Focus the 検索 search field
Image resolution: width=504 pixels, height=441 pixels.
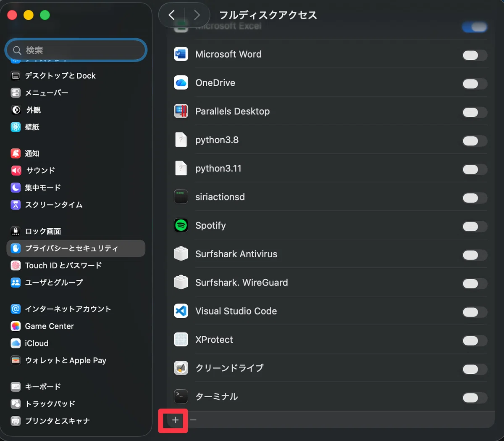76,50
